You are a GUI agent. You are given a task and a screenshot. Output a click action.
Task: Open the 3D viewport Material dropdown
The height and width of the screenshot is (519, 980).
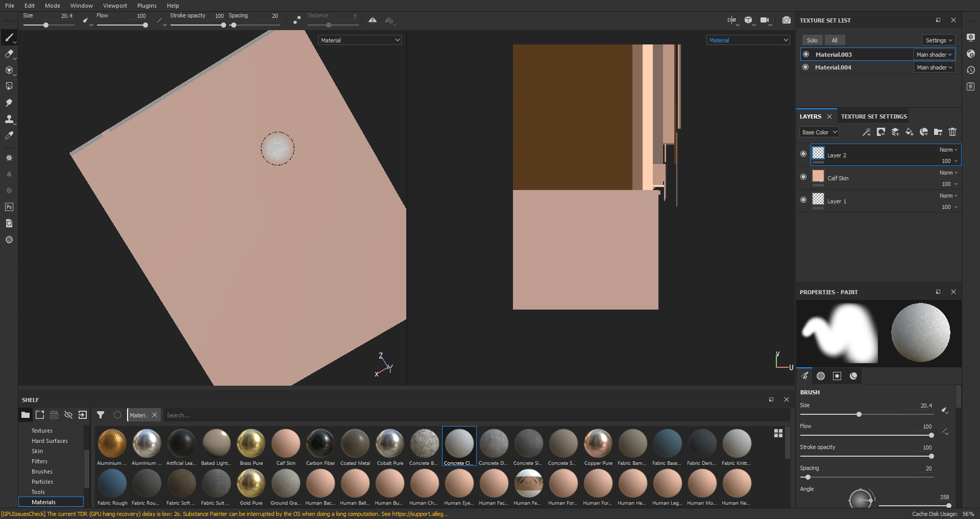[x=360, y=40]
